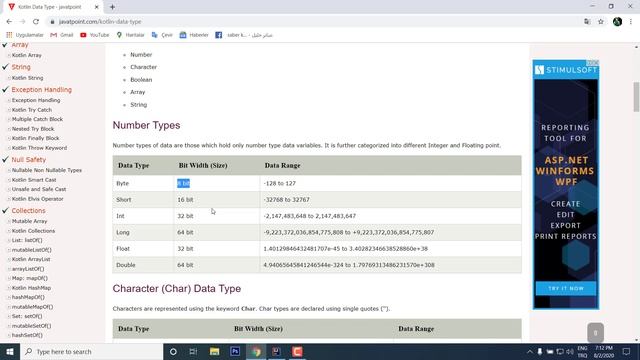Open Set: setOf() sidebar link
Image resolution: width=640 pixels, height=360 pixels.
[x=27, y=316]
